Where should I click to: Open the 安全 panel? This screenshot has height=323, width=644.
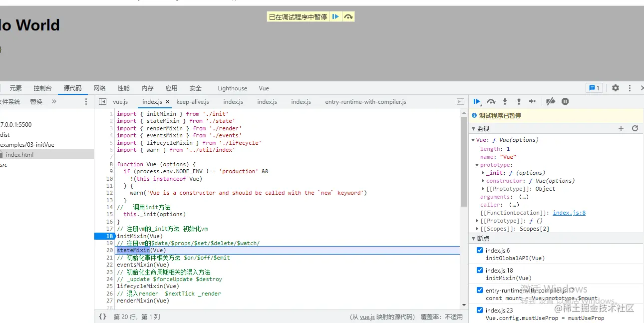tap(196, 88)
